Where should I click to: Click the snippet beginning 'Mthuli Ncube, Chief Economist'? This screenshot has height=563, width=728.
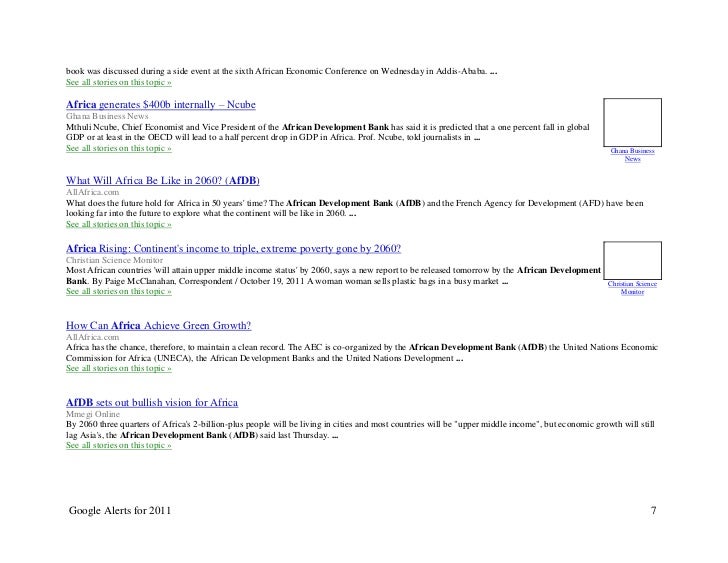coord(328,132)
